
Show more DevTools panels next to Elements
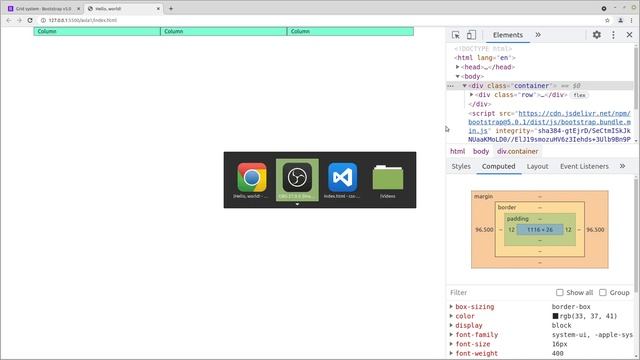[538, 35]
